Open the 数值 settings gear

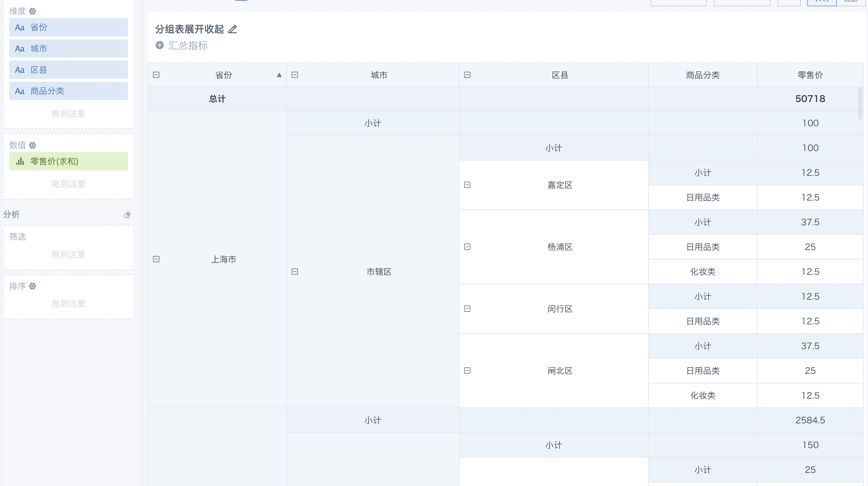[33, 145]
